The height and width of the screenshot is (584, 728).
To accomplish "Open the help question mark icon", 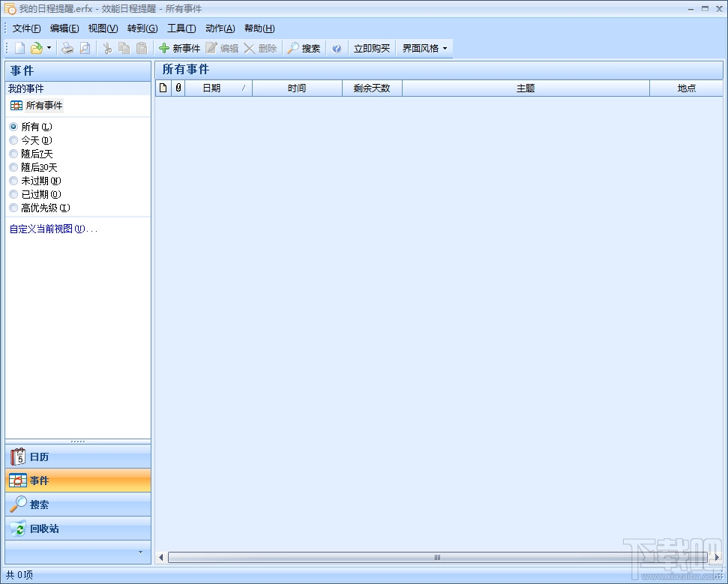I will 337,48.
